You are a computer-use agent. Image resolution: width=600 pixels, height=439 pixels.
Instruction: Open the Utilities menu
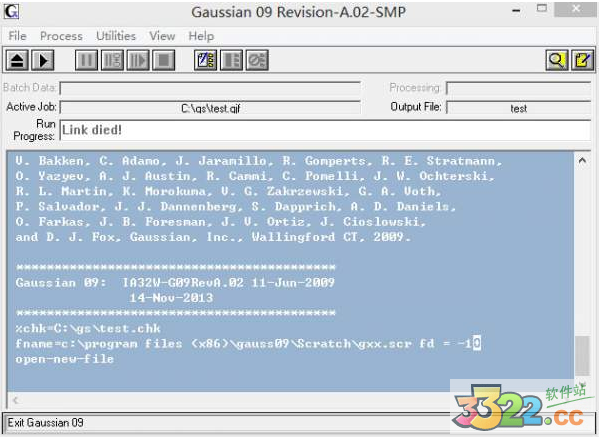click(116, 36)
